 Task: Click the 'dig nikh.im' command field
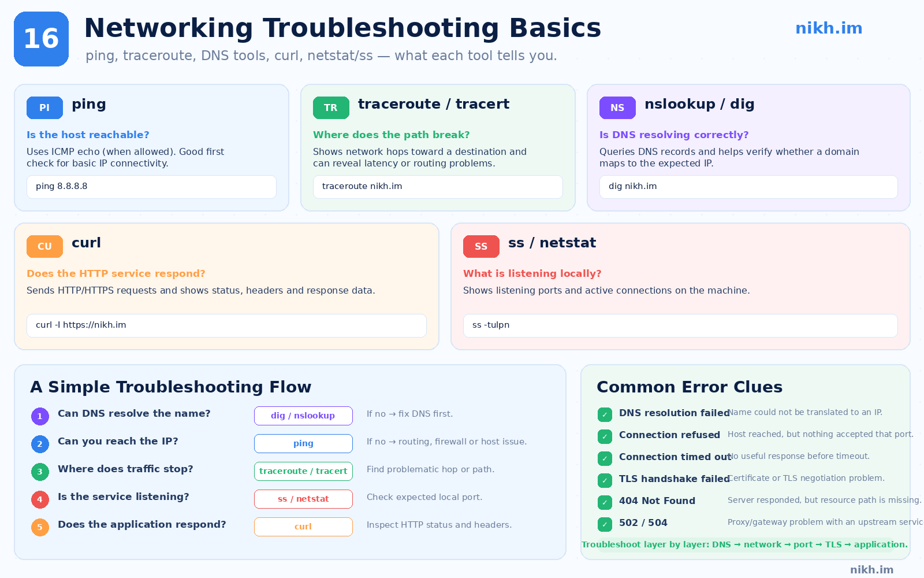[748, 187]
